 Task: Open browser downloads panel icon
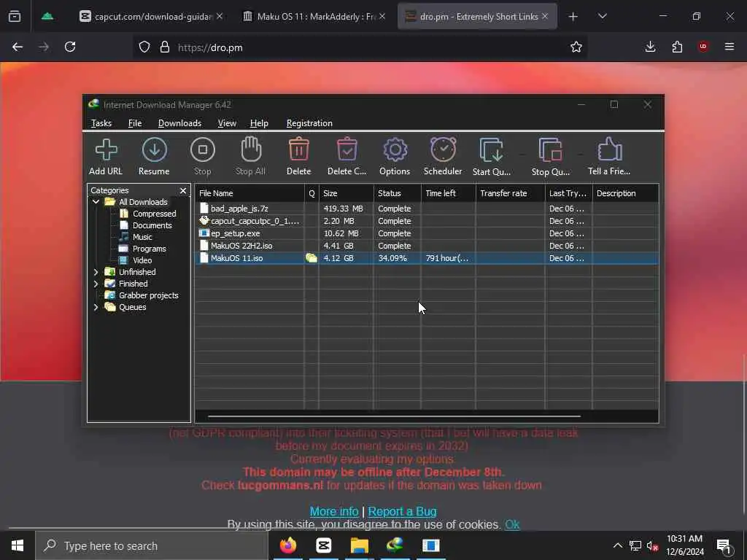(650, 47)
